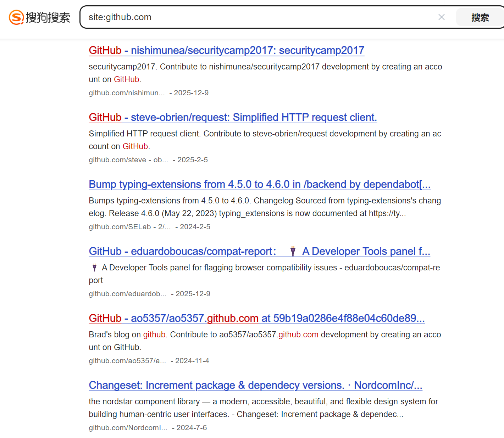Click the plug emoji in compat-report description
504x438 pixels.
pyautogui.click(x=94, y=268)
